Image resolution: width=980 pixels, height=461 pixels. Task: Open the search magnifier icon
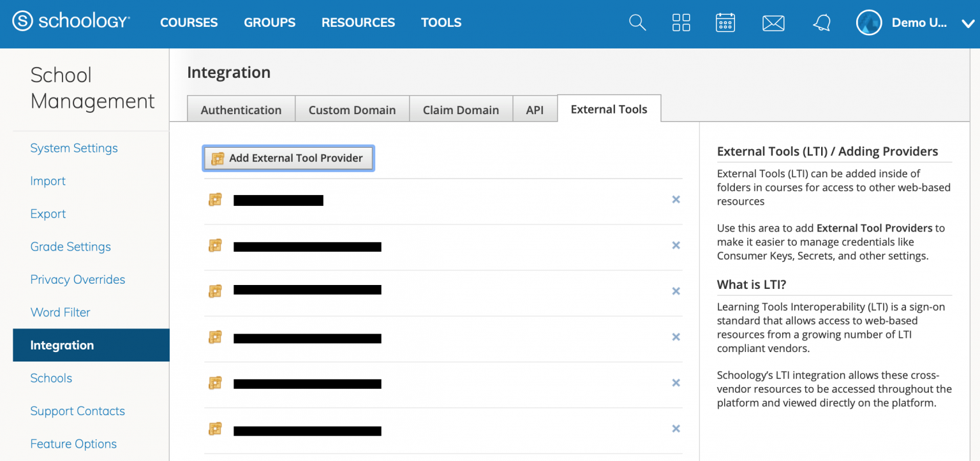pyautogui.click(x=637, y=22)
